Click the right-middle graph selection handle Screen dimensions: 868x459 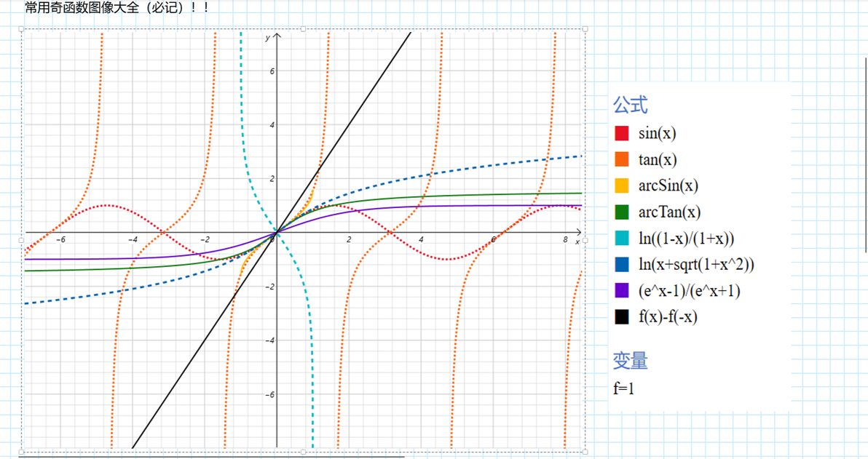coord(585,241)
